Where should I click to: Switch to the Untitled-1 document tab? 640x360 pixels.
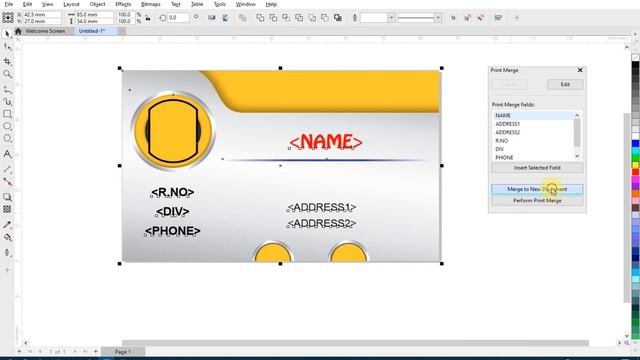pyautogui.click(x=92, y=31)
